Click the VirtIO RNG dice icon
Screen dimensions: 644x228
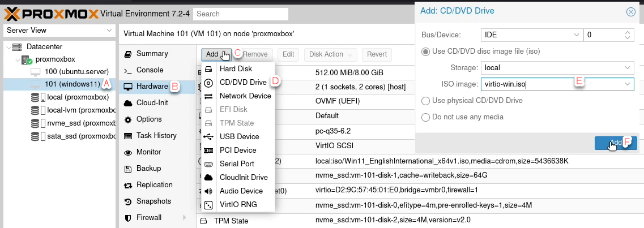click(209, 205)
